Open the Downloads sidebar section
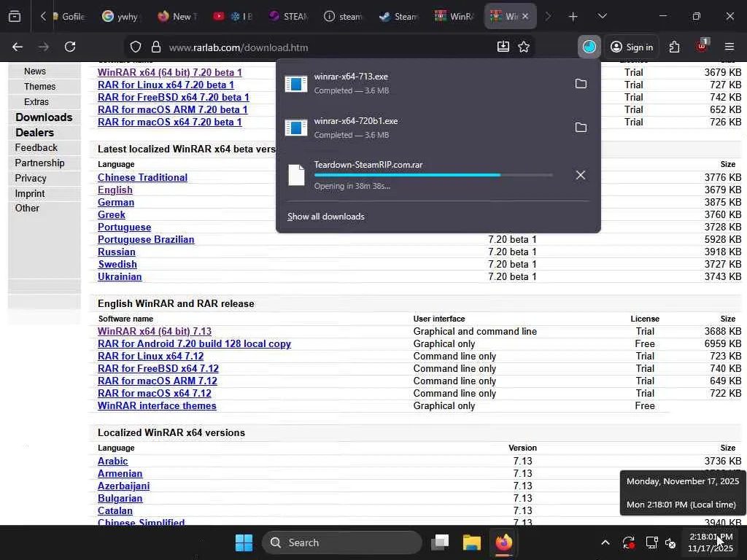 click(44, 117)
